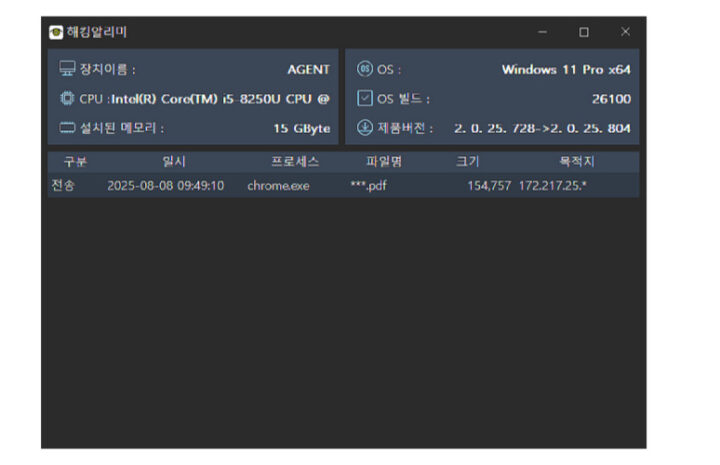Click the 구분 column header
This screenshot has height=465, width=720.
pos(75,162)
